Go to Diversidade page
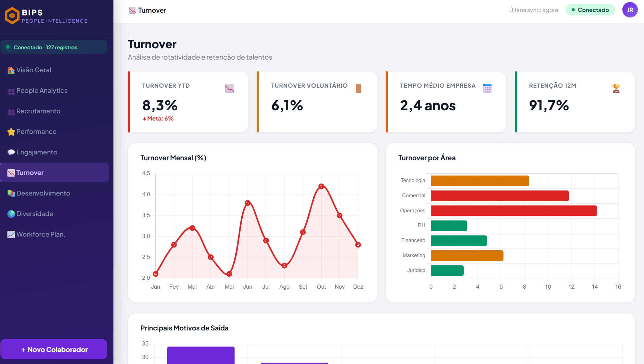This screenshot has height=364, width=644. click(x=55, y=214)
